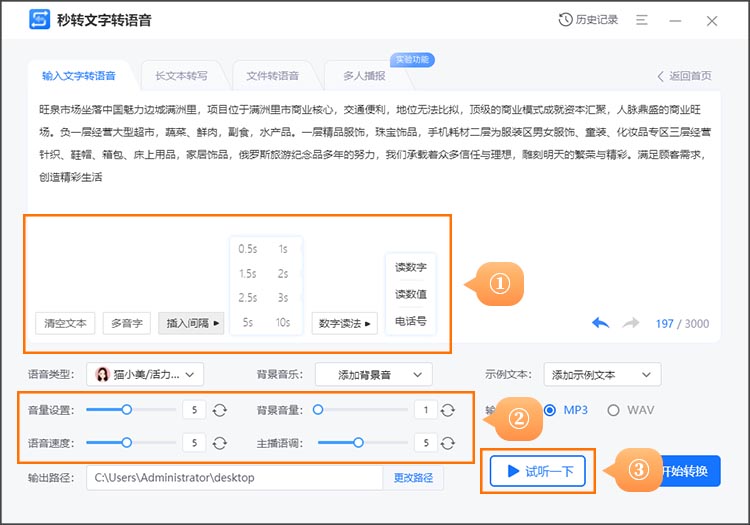The width and height of the screenshot is (750, 525).
Task: Click the 主播语调 value box
Action: point(426,443)
